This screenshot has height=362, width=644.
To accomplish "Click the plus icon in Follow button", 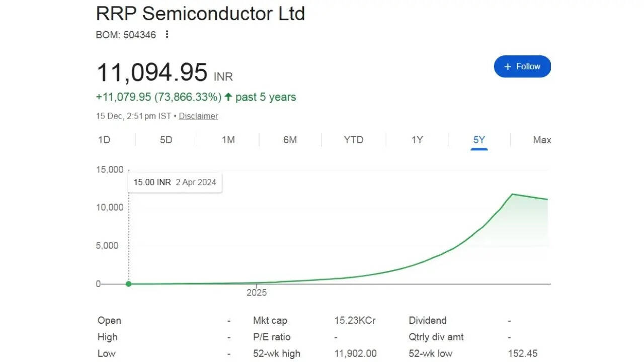I will (508, 66).
